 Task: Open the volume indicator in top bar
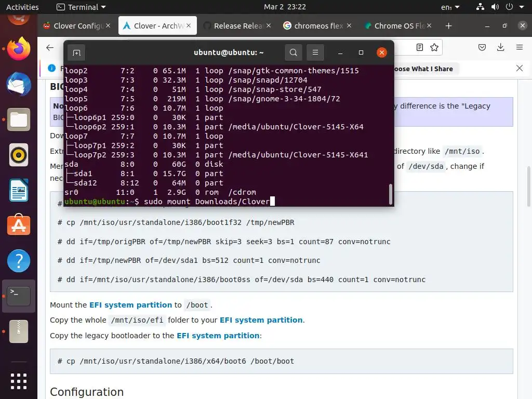coord(495,7)
